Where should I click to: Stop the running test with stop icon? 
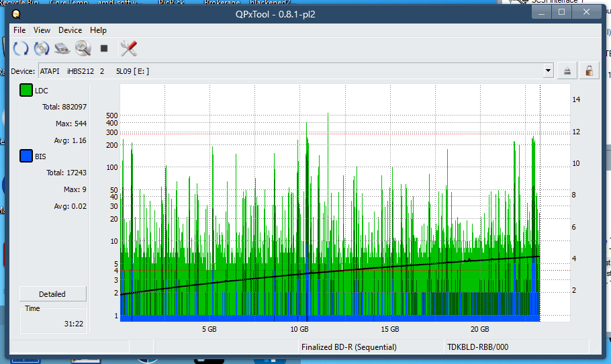click(x=103, y=48)
